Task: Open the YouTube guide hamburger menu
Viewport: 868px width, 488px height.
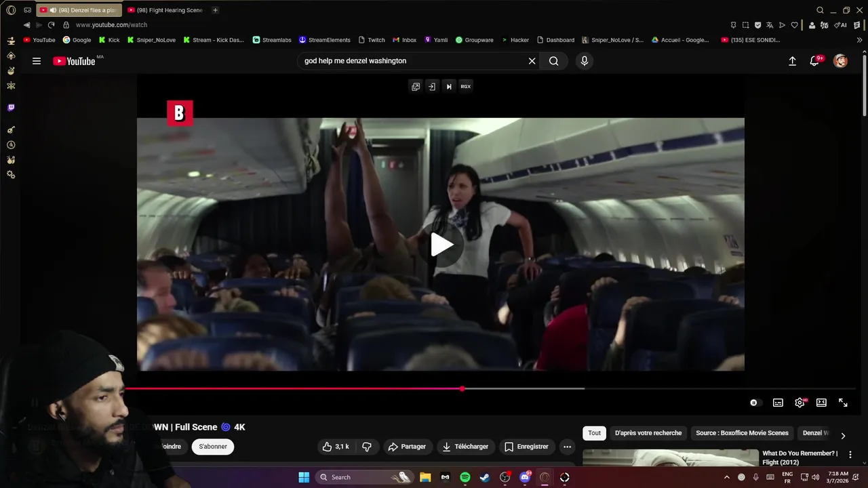Action: (x=37, y=61)
